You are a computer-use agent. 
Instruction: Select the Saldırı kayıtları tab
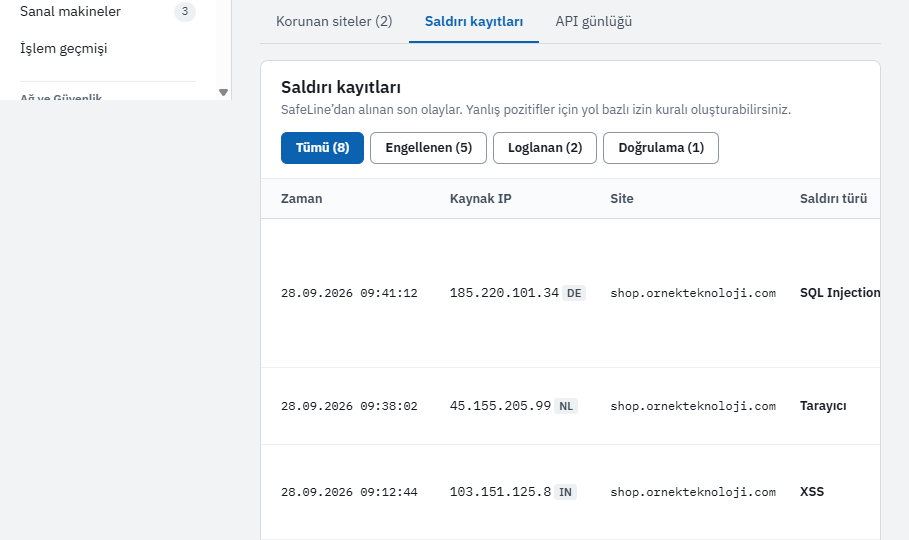pos(474,21)
